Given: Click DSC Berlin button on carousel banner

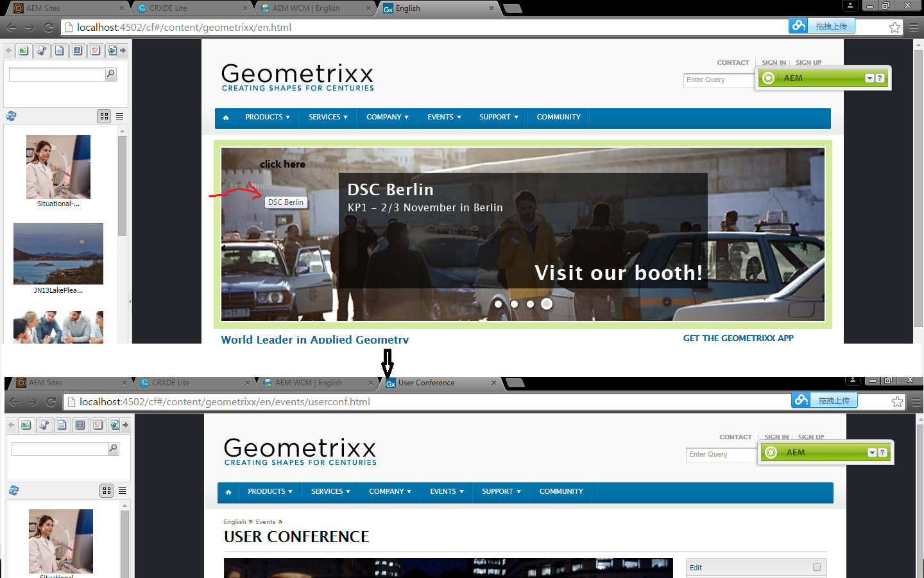Looking at the screenshot, I should point(286,202).
